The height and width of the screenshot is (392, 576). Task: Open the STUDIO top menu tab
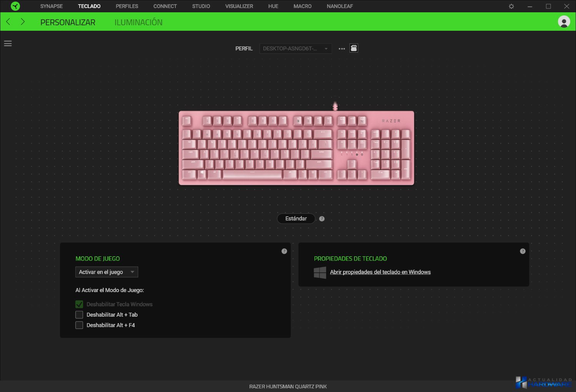(x=201, y=6)
